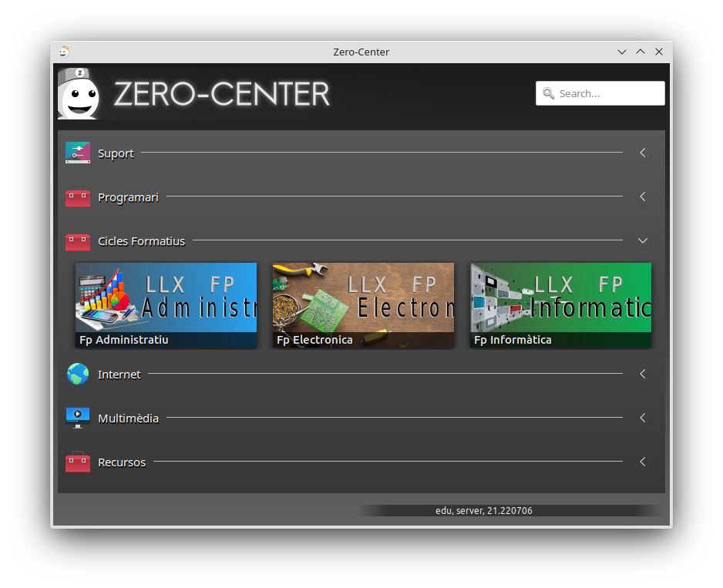Click the Multimèdia monitor icon
Image resolution: width=723 pixels, height=588 pixels.
(78, 418)
